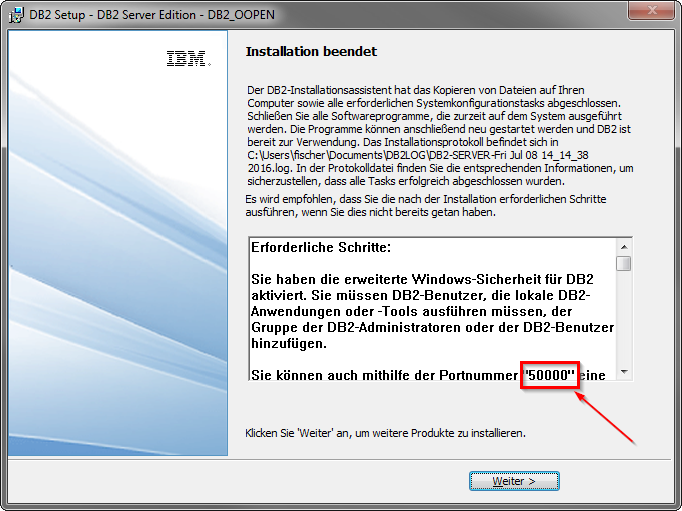Image resolution: width=682 pixels, height=511 pixels.
Task: Click the line 'Der DB2-Installationsassistent hat das Kopieren'
Action: pyautogui.click(x=416, y=90)
